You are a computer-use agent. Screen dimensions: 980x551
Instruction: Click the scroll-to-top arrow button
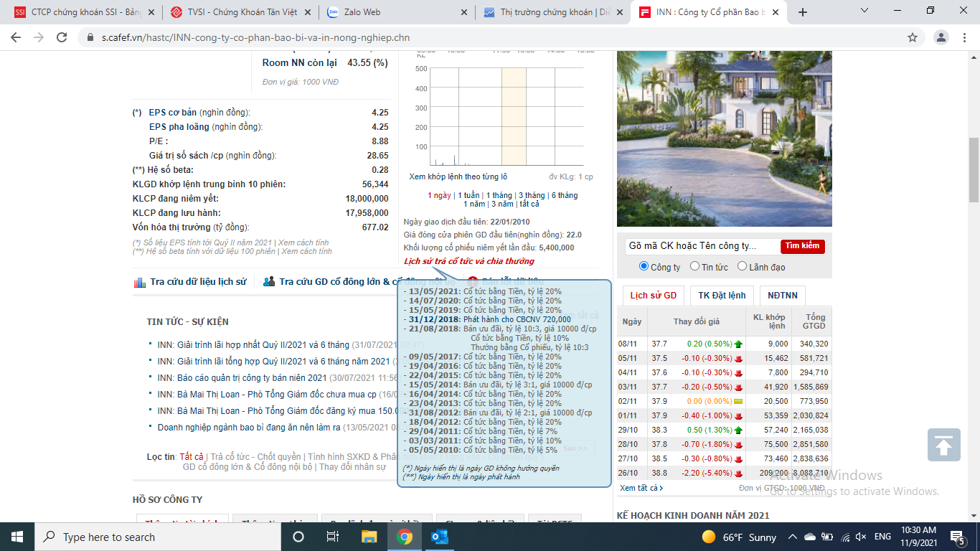(943, 445)
